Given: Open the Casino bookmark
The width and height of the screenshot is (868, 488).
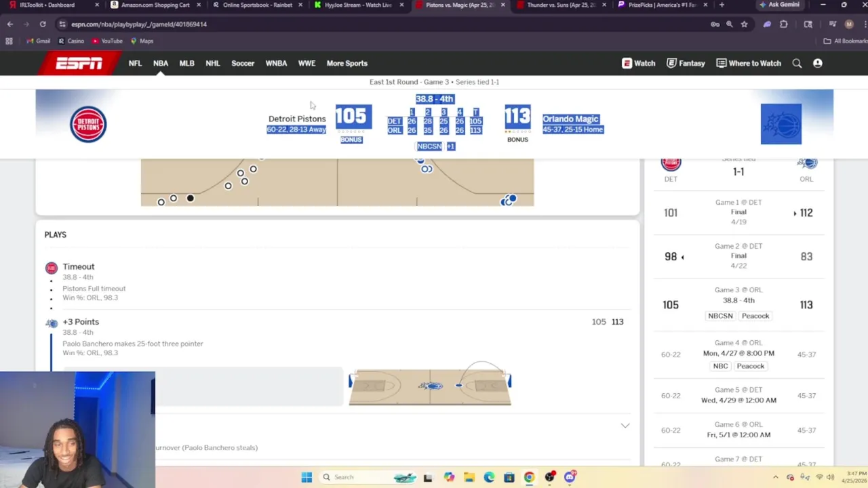Looking at the screenshot, I should click(x=71, y=41).
